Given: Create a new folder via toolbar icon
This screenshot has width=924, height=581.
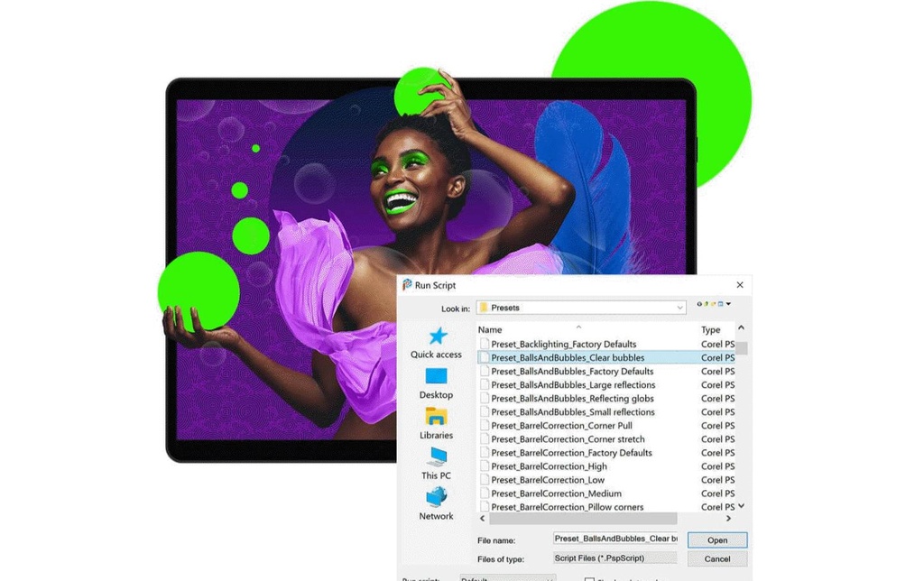Looking at the screenshot, I should pos(713,304).
